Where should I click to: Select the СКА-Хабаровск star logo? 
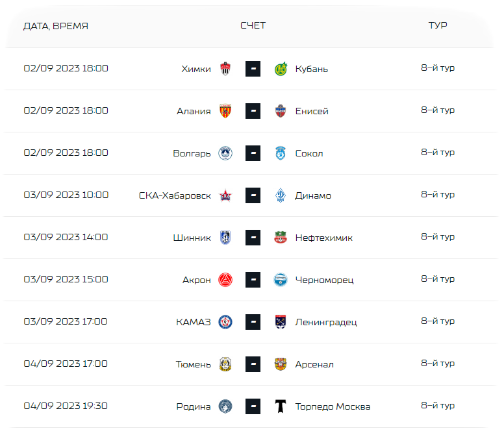tap(225, 195)
